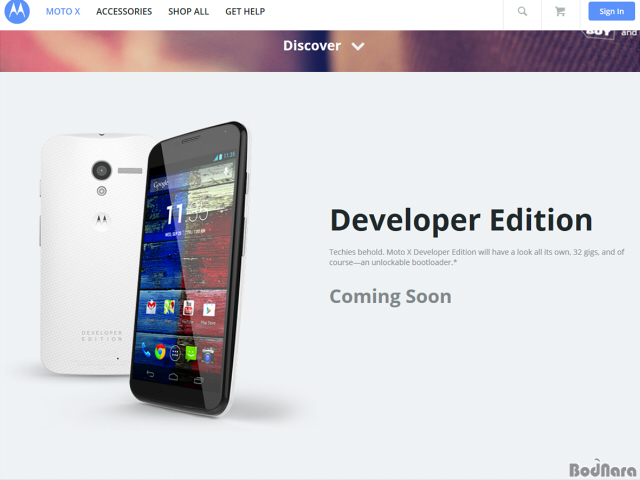
Task: Open the GET HELP menu item
Action: coord(245,11)
